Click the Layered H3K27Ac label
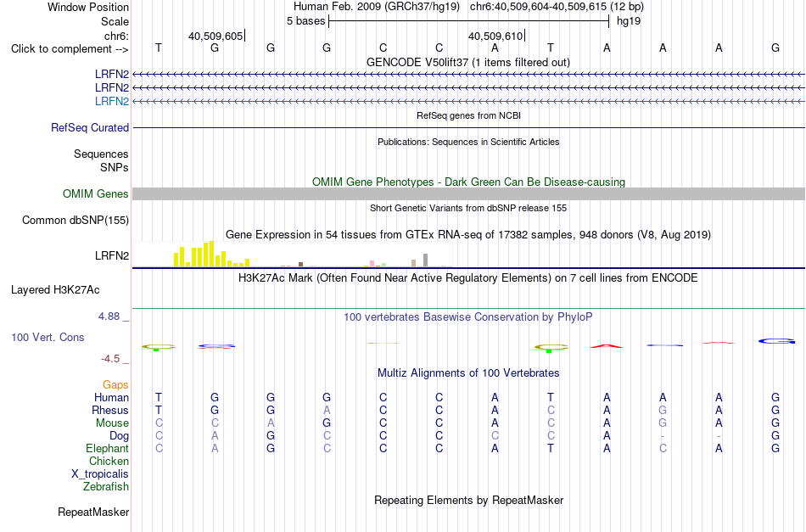Image resolution: width=806 pixels, height=532 pixels. (55, 290)
